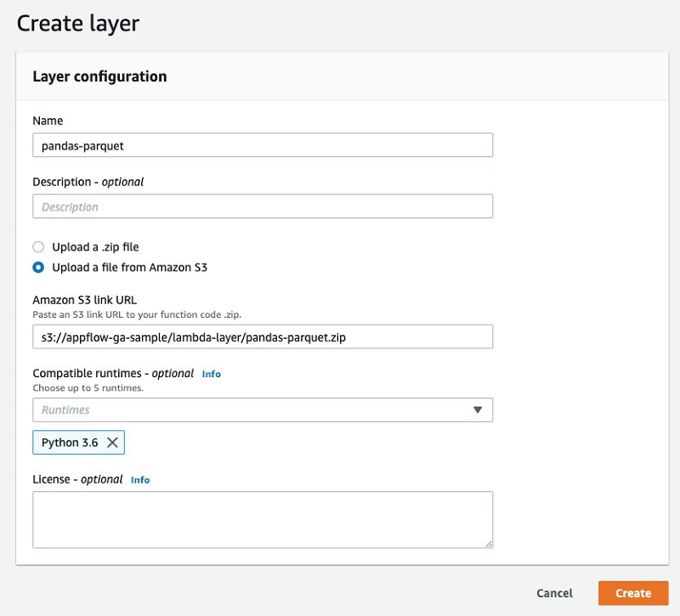Click the License textarea resize grip
Image resolution: width=680 pixels, height=616 pixels.
488,542
